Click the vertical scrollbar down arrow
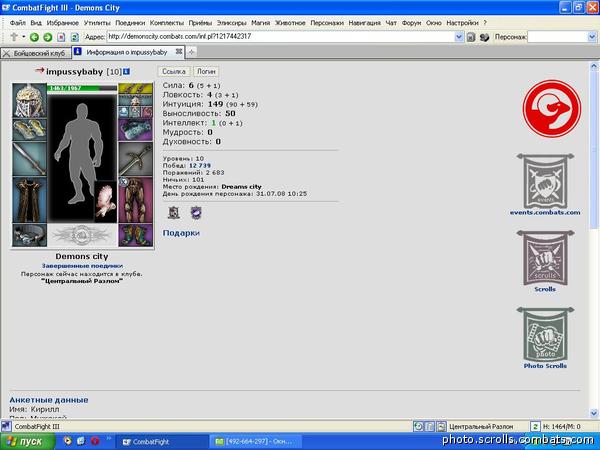 (594, 413)
